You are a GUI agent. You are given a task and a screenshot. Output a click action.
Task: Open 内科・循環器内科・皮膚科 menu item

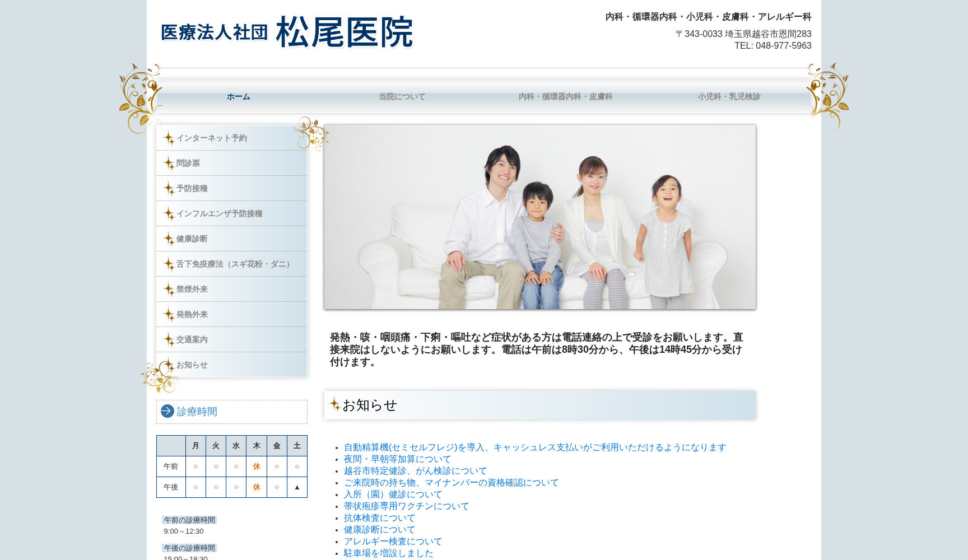(x=565, y=97)
